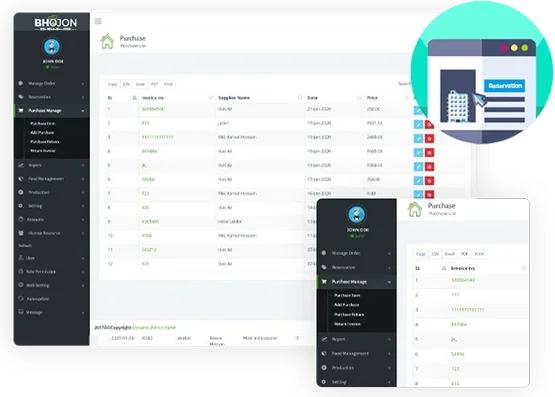Click Report chart icon in main sidebar
The width and height of the screenshot is (555, 397).
[x=21, y=165]
